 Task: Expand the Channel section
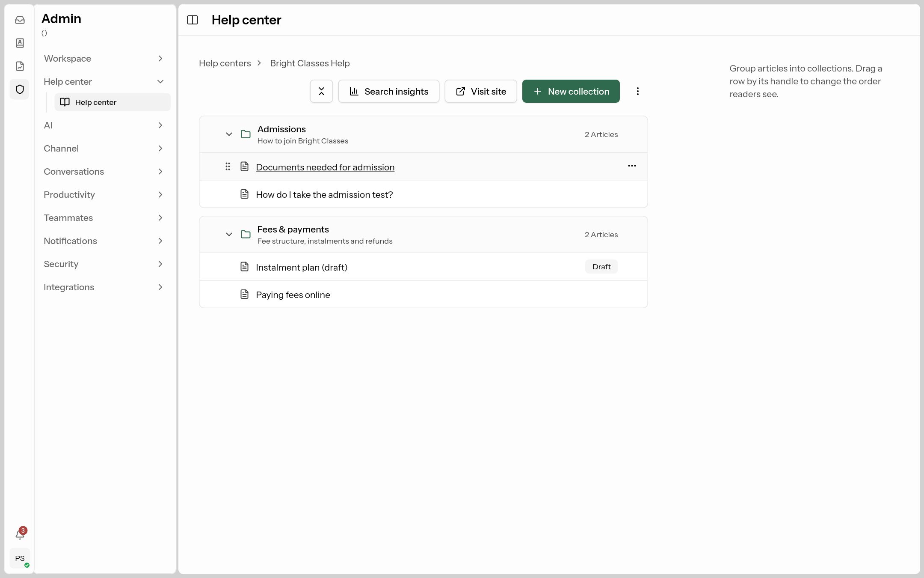(104, 149)
